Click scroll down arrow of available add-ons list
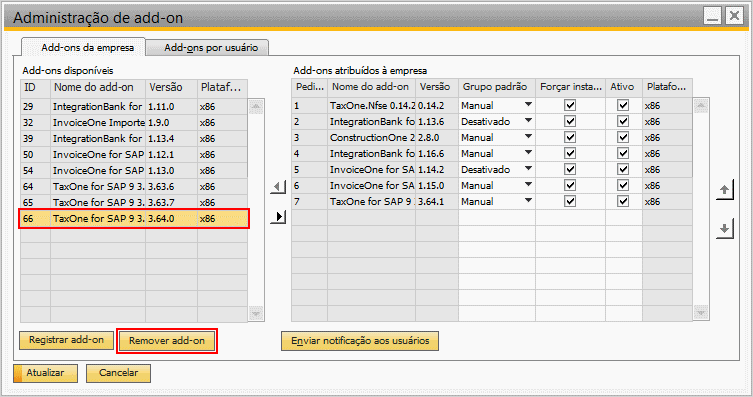 (x=256, y=313)
